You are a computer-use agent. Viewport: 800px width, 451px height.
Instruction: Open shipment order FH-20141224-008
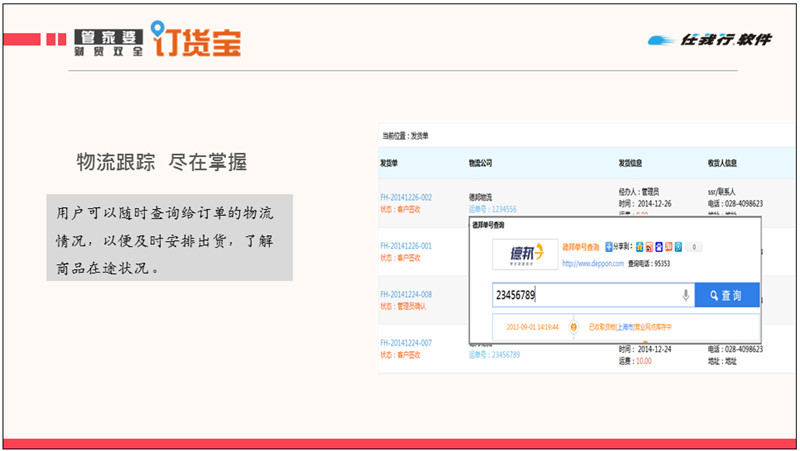(406, 294)
